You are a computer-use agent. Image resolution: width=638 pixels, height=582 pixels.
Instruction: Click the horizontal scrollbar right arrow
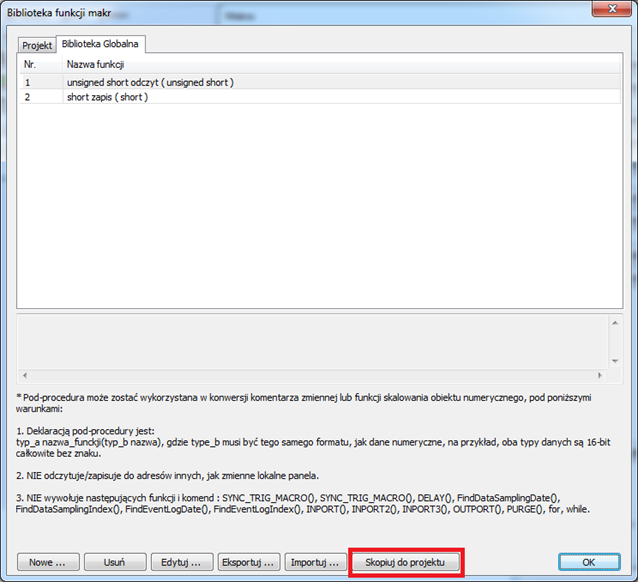click(x=600, y=375)
